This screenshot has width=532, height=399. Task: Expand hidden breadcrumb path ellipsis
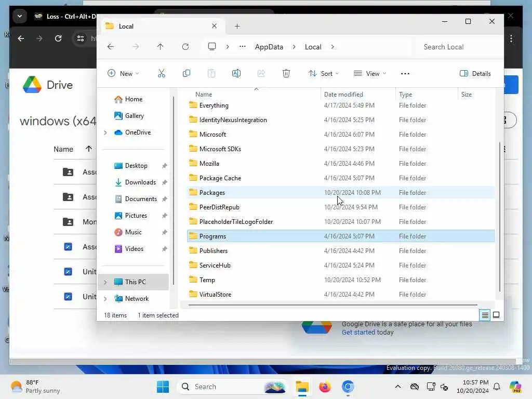(x=242, y=47)
